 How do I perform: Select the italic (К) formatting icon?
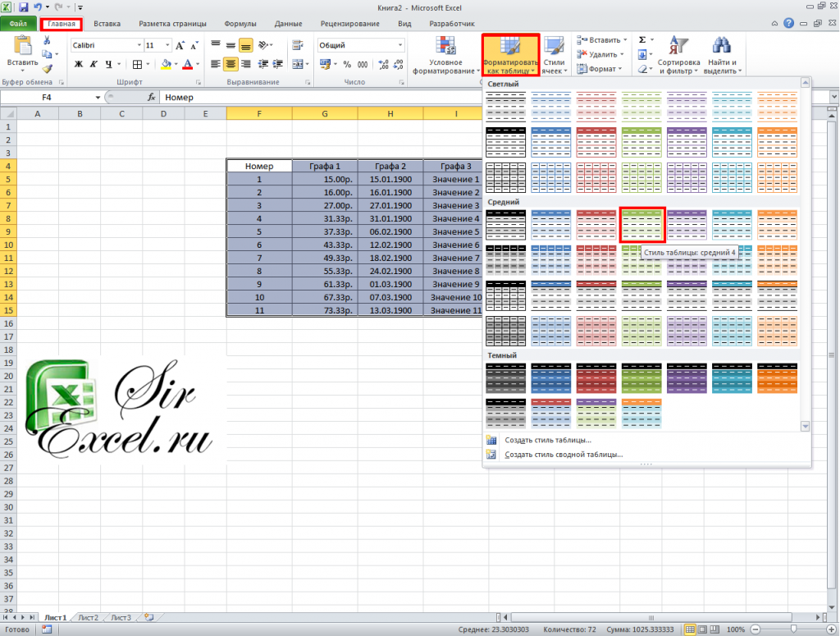[x=95, y=63]
